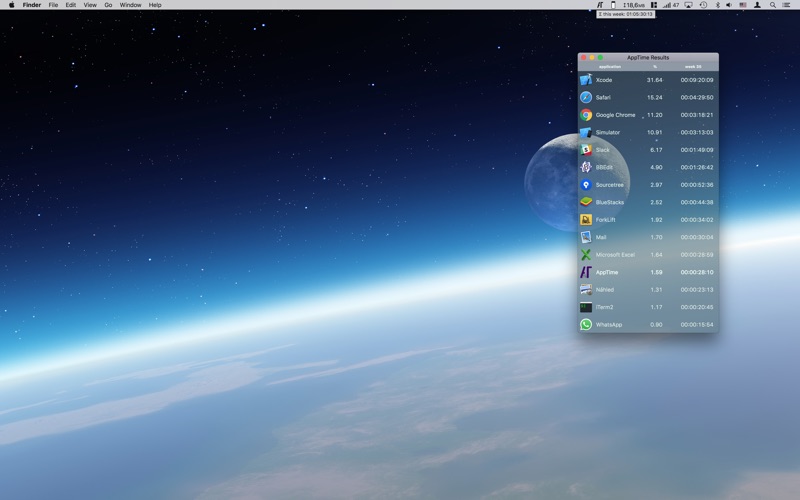Open Notification Center icon in menu bar

click(x=786, y=5)
